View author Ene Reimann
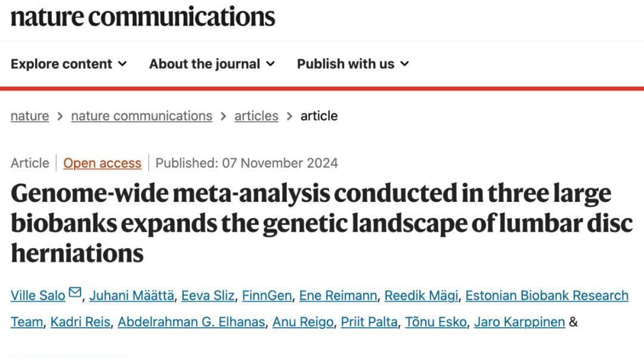 pos(338,296)
